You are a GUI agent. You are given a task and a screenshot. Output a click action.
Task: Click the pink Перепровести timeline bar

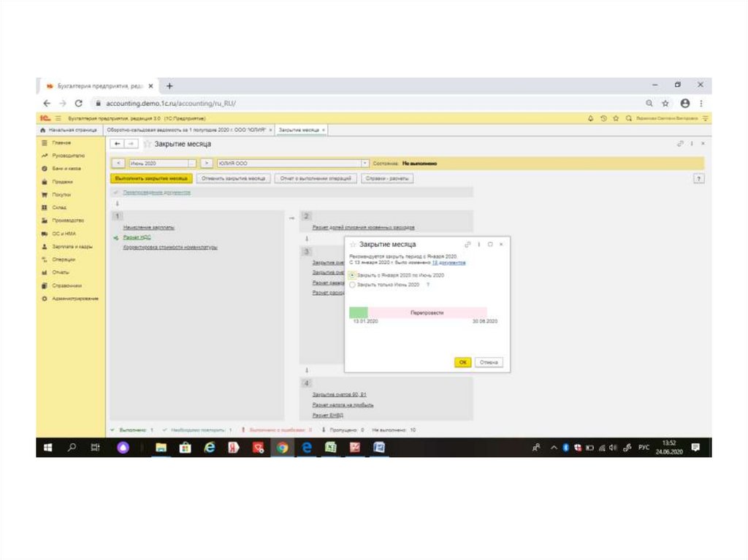[x=427, y=312]
